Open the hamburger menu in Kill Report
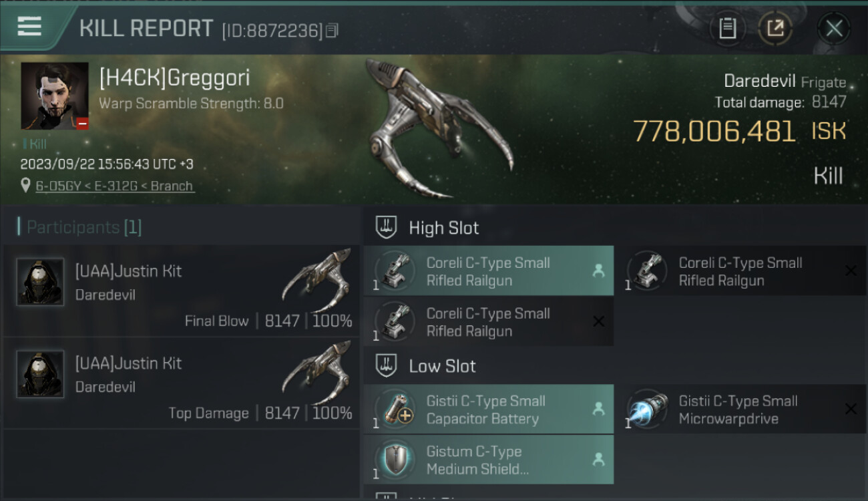Viewport: 868px width, 501px height. 29,26
